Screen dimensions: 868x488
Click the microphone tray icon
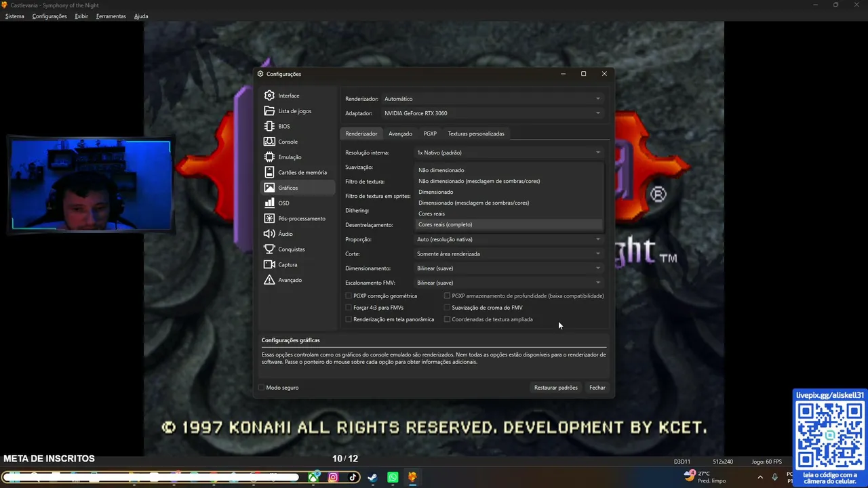point(774,477)
